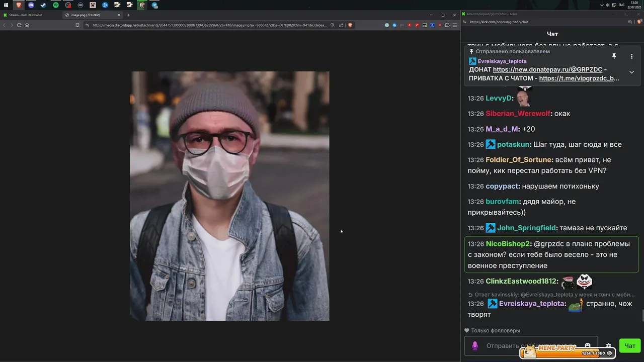Click username ClinkzEastwood1812
Screen dimensions: 644x362
tap(521, 282)
